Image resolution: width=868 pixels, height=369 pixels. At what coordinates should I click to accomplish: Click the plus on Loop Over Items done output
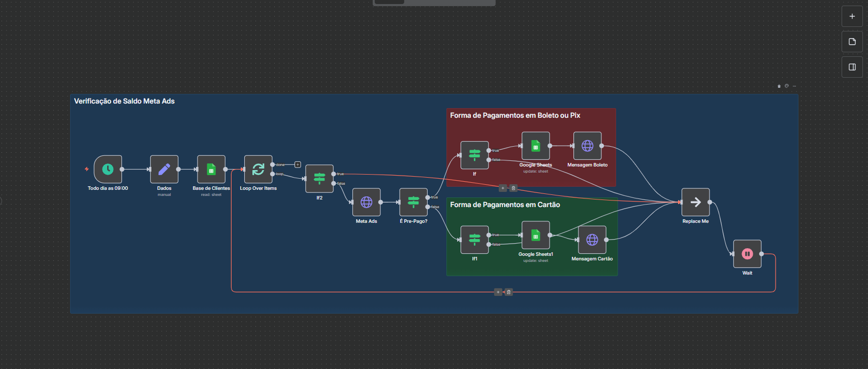click(x=298, y=164)
